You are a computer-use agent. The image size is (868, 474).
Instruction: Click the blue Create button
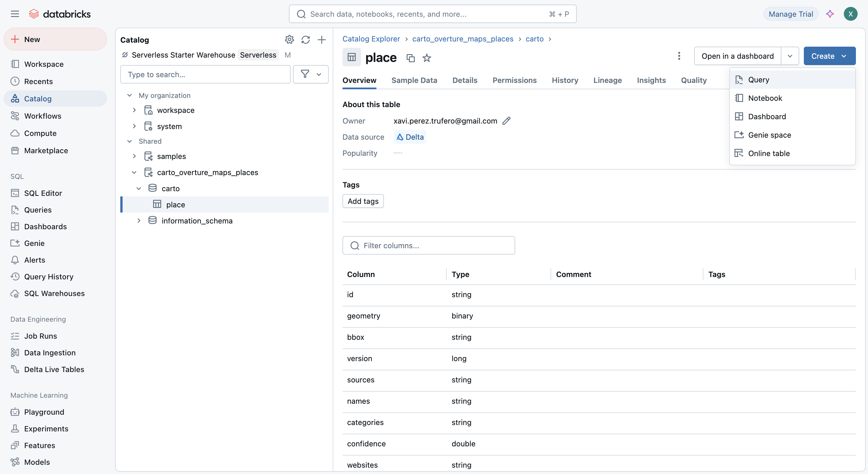(x=829, y=56)
